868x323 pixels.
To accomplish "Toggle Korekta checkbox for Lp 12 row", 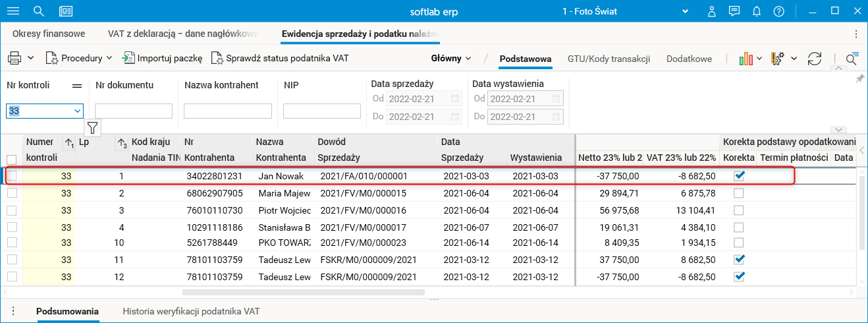I will pyautogui.click(x=739, y=276).
